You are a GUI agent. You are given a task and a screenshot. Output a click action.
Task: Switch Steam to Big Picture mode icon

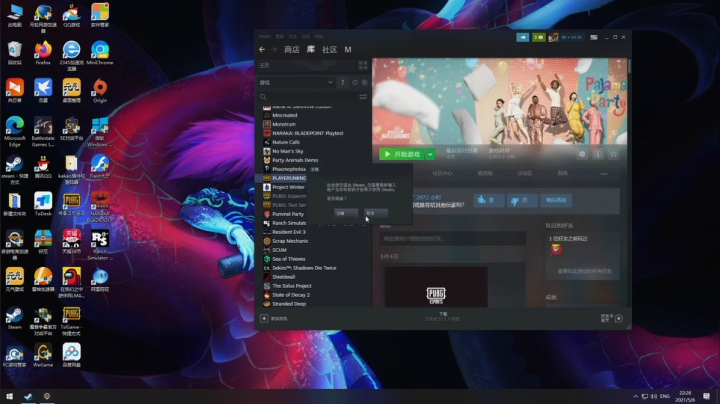(594, 37)
